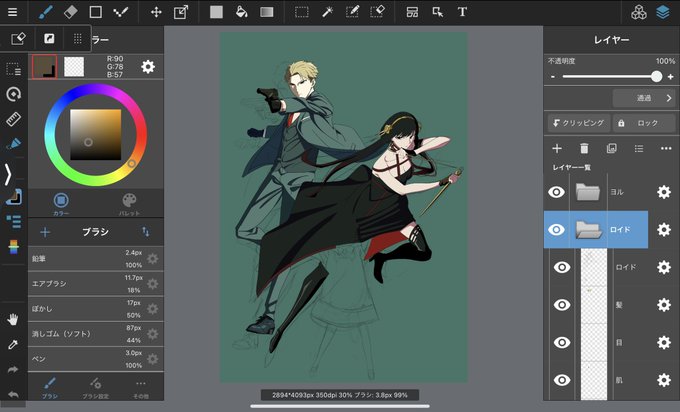The image size is (680, 412).
Task: Open 髪 layer settings gear
Action: pyautogui.click(x=664, y=305)
